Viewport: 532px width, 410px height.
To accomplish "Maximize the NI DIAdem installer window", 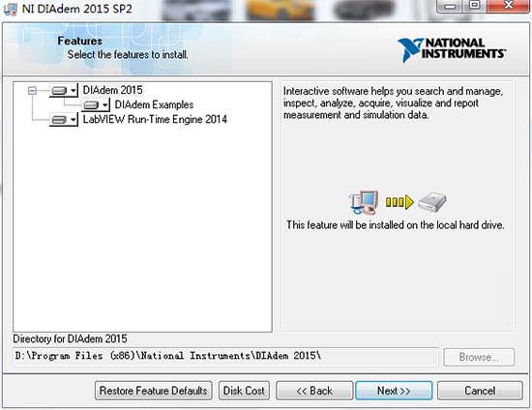I will (x=475, y=6).
